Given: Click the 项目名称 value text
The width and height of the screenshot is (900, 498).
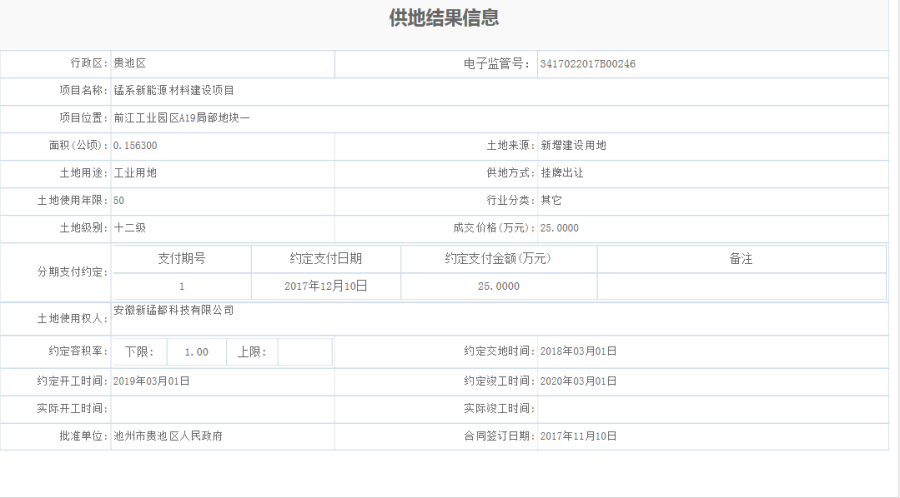Looking at the screenshot, I should point(174,90).
